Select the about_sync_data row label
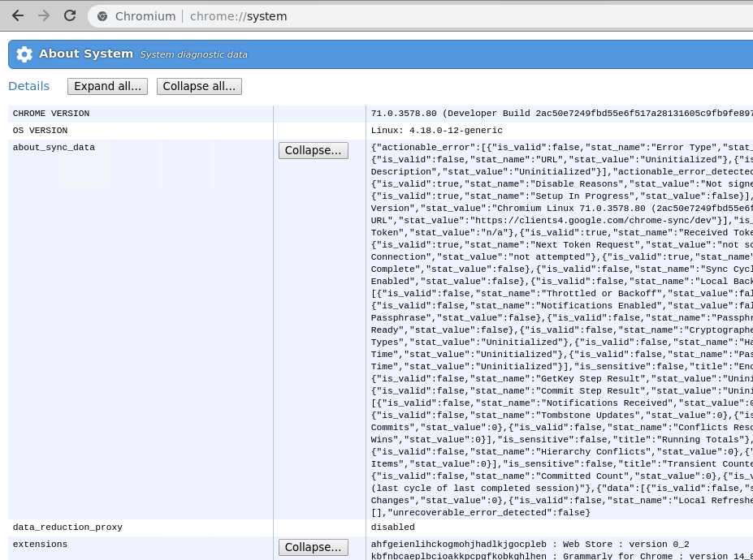753x560 pixels. coord(54,148)
